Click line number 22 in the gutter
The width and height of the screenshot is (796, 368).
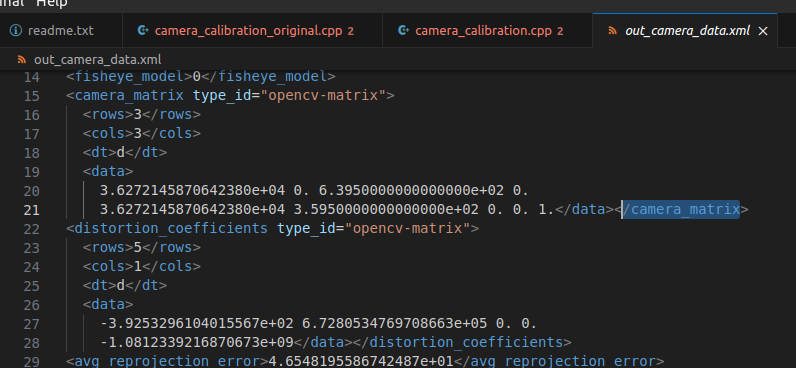coord(31,229)
